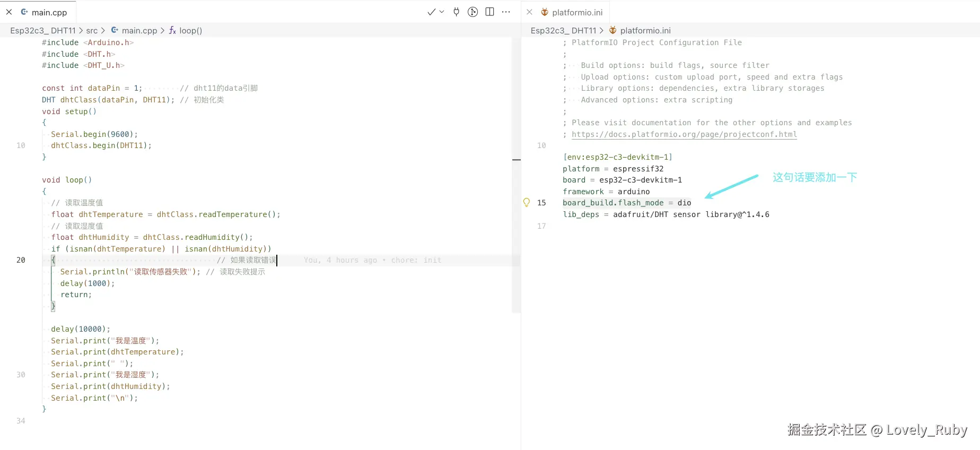The image size is (980, 450).
Task: Click 'dhtClass.begin(DHT11);' line
Action: (101, 145)
